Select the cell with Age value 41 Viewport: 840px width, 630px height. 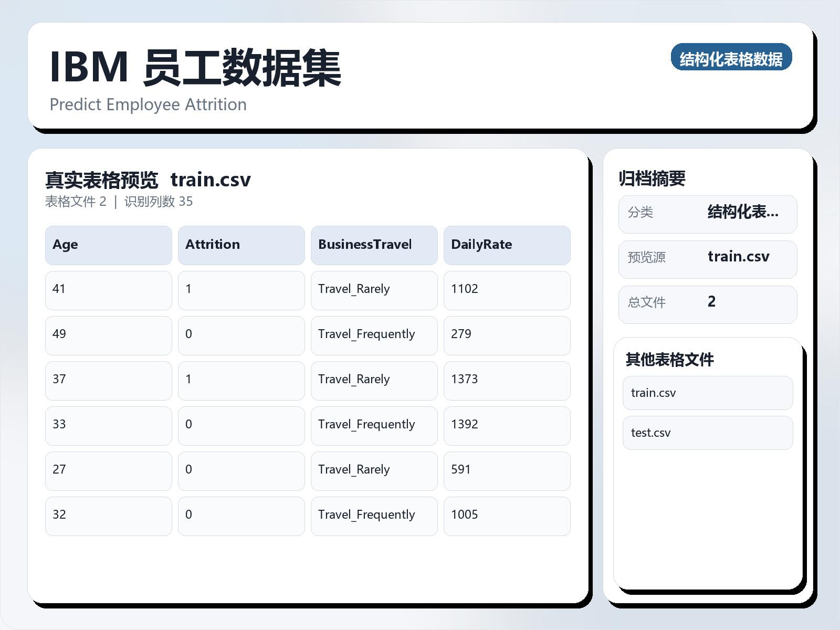(108, 290)
